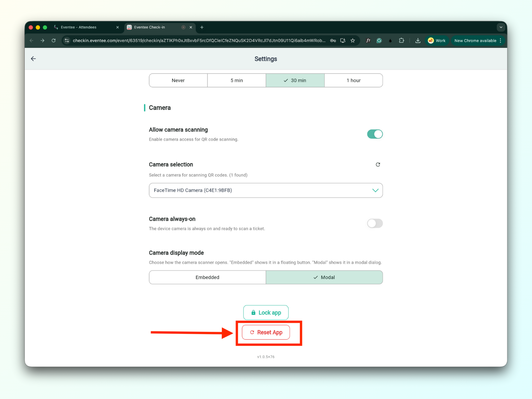The image size is (532, 399).
Task: Open the FaceTime HD Camera dropdown
Action: (x=266, y=191)
